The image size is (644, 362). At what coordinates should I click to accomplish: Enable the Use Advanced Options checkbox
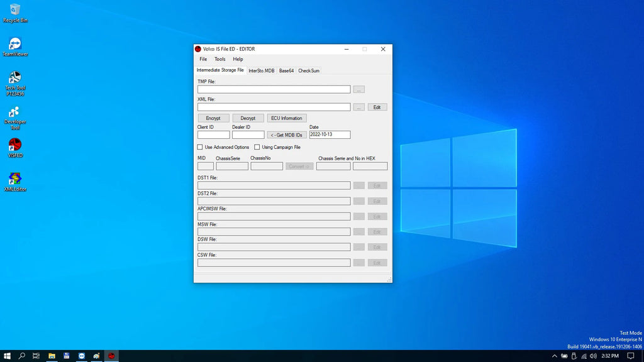(x=200, y=147)
